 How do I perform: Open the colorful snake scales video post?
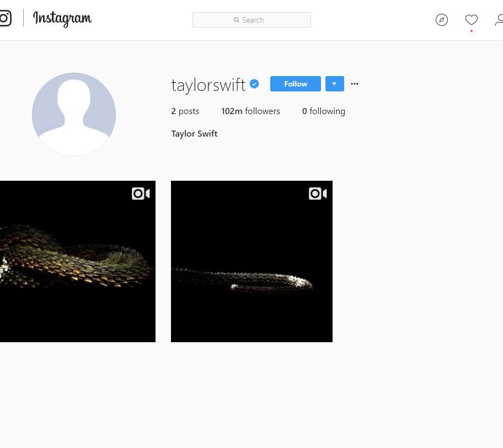point(78,262)
